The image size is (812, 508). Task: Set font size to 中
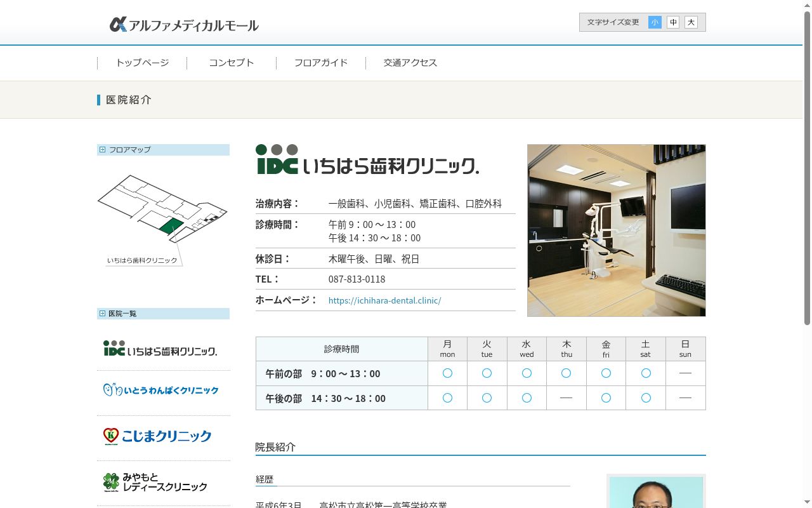(x=673, y=22)
